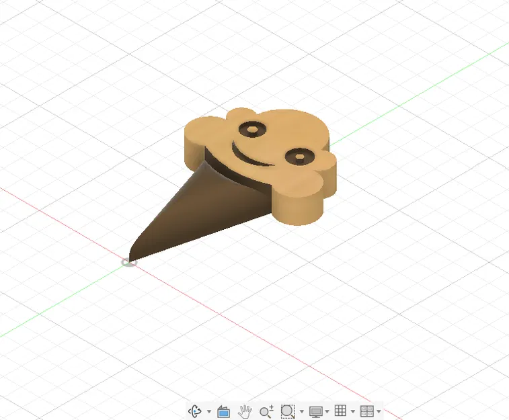Click the Viewports layout icon
Viewport: 509px width, 420px height.
[367, 411]
